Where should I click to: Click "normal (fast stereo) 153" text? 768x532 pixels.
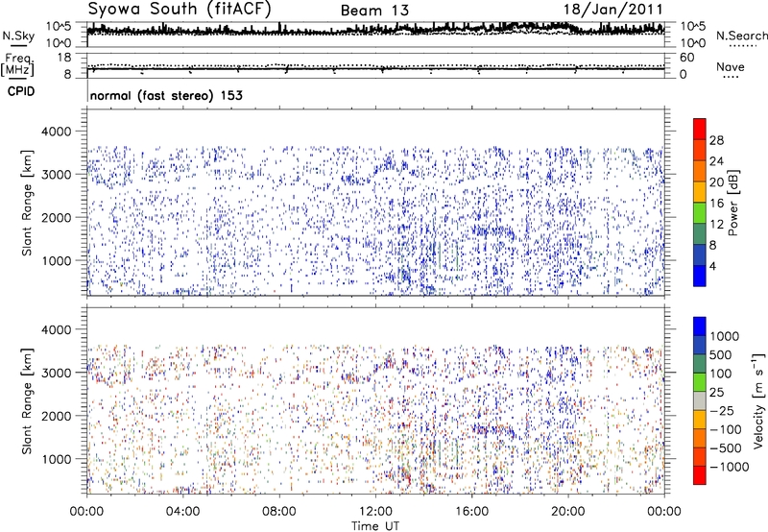[166, 95]
